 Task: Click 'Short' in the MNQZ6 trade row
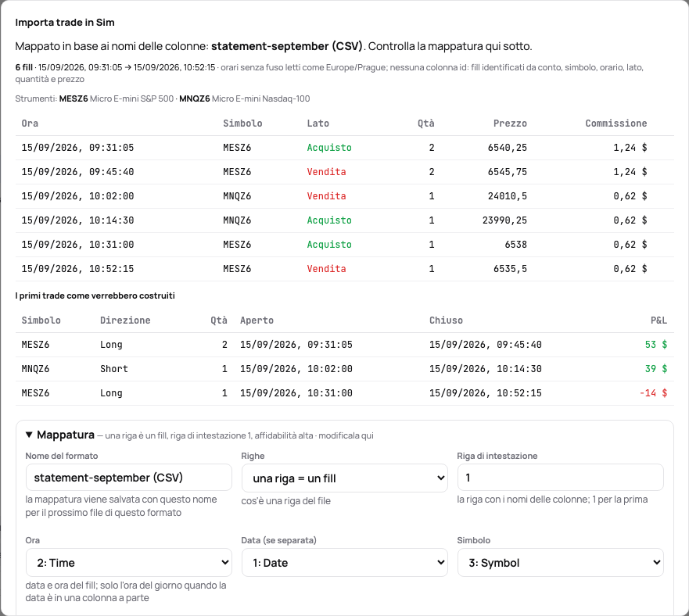[114, 369]
